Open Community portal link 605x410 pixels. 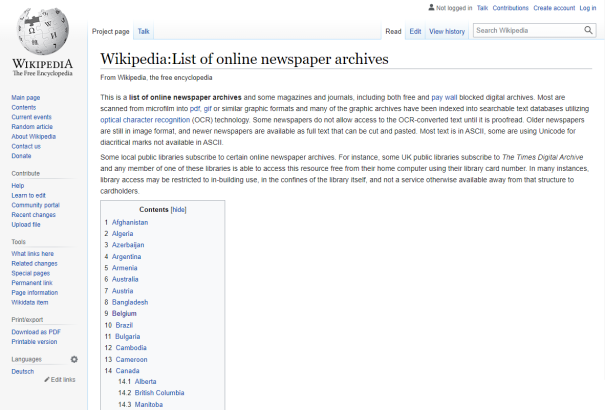pyautogui.click(x=35, y=205)
